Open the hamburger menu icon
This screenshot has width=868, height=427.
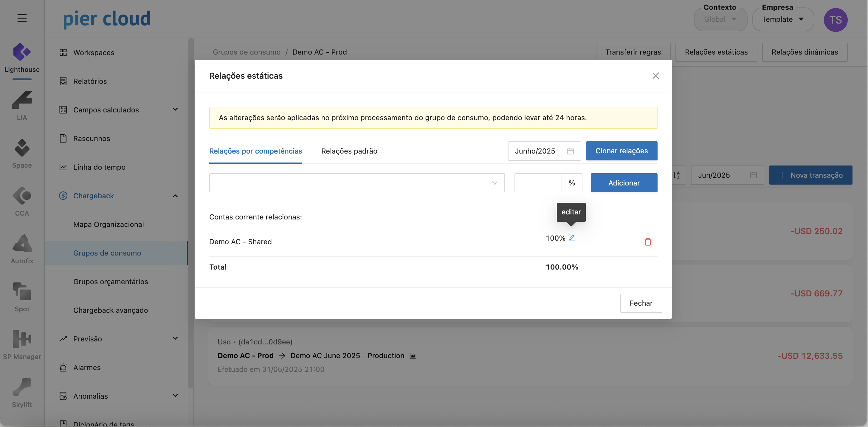coord(22,18)
